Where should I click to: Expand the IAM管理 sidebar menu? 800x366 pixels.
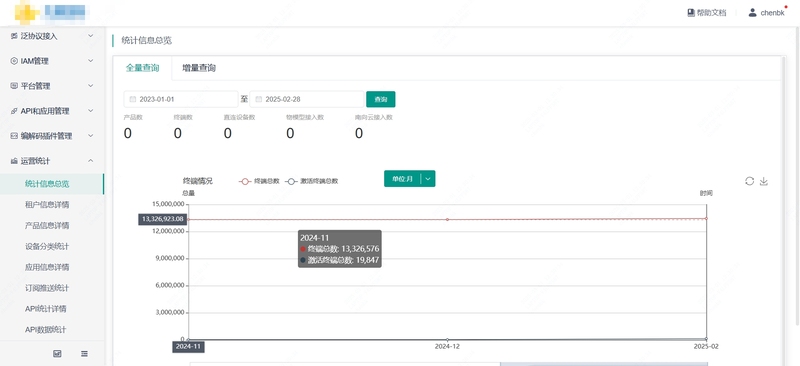tap(53, 61)
